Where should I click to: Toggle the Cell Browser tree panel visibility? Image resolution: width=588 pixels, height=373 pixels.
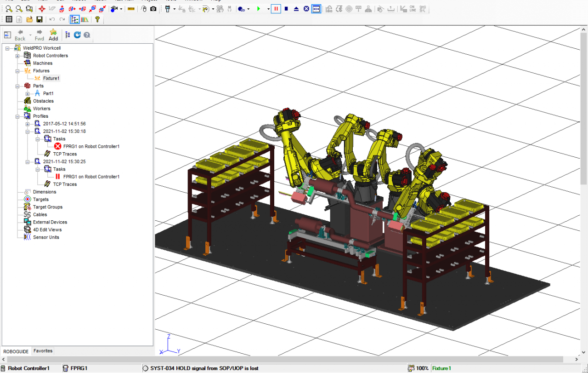(75, 19)
